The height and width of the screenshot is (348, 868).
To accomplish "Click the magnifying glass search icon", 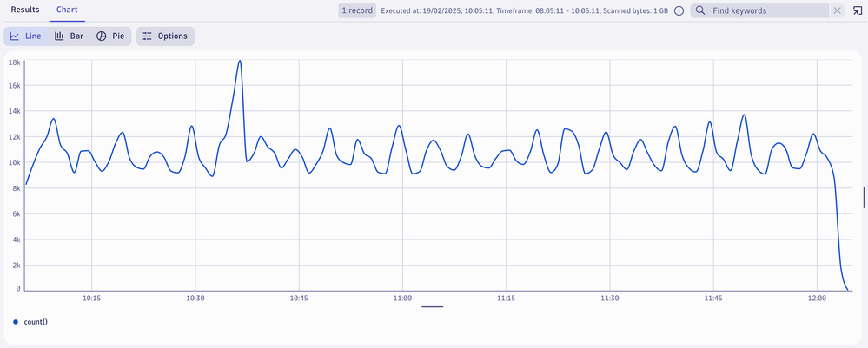I will pos(700,11).
